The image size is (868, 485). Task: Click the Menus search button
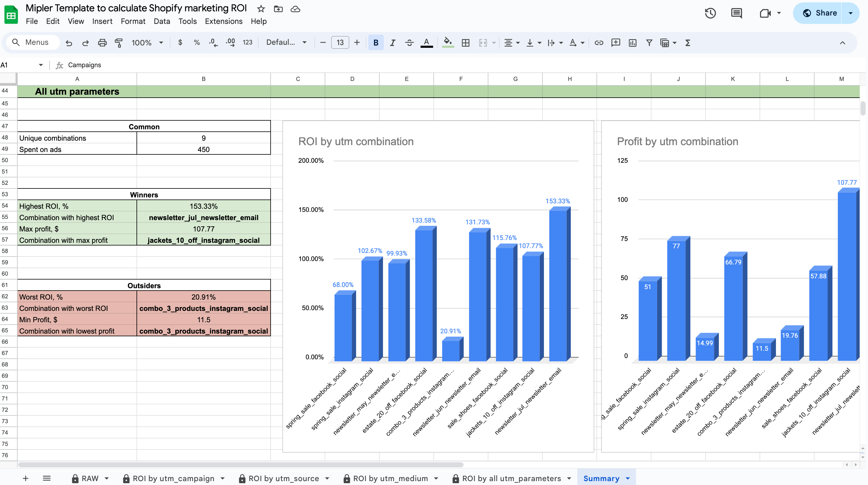point(32,42)
